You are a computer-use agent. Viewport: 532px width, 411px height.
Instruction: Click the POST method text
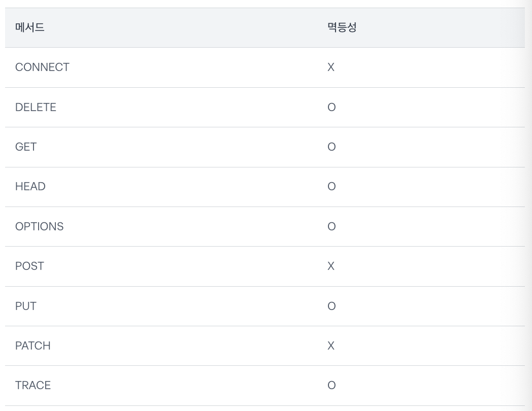29,266
